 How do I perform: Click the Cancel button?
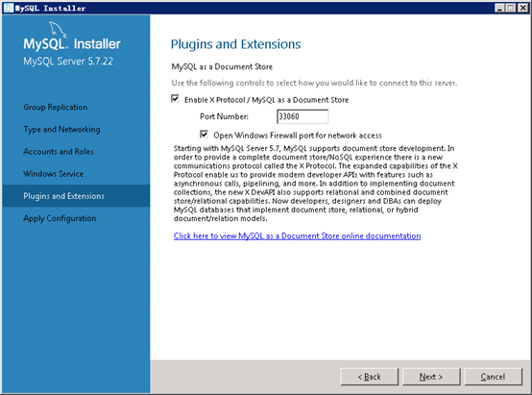493,377
